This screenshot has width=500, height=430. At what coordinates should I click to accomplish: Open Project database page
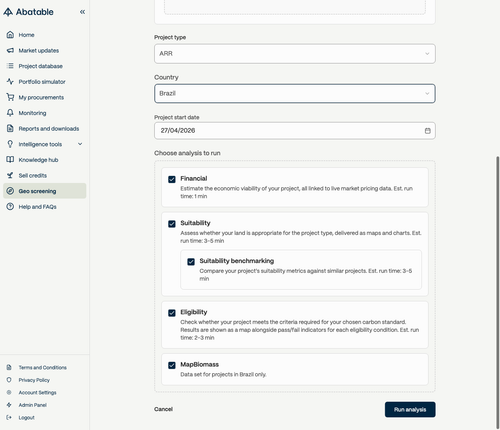pos(45,66)
